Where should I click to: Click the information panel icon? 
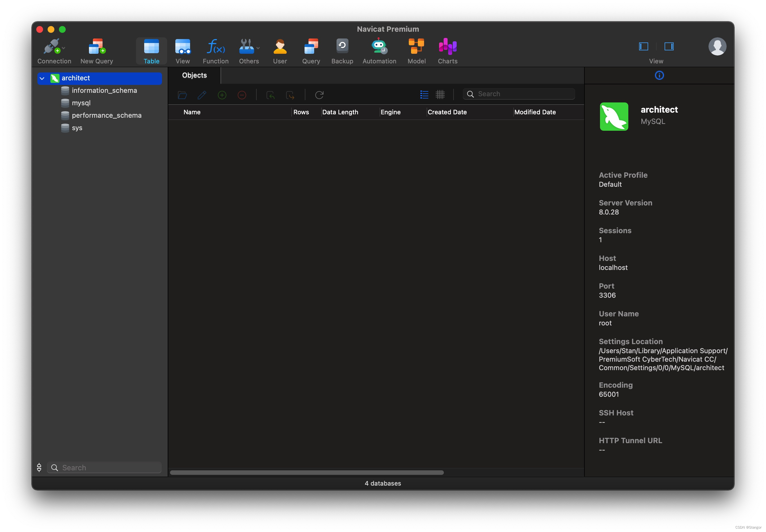[659, 75]
